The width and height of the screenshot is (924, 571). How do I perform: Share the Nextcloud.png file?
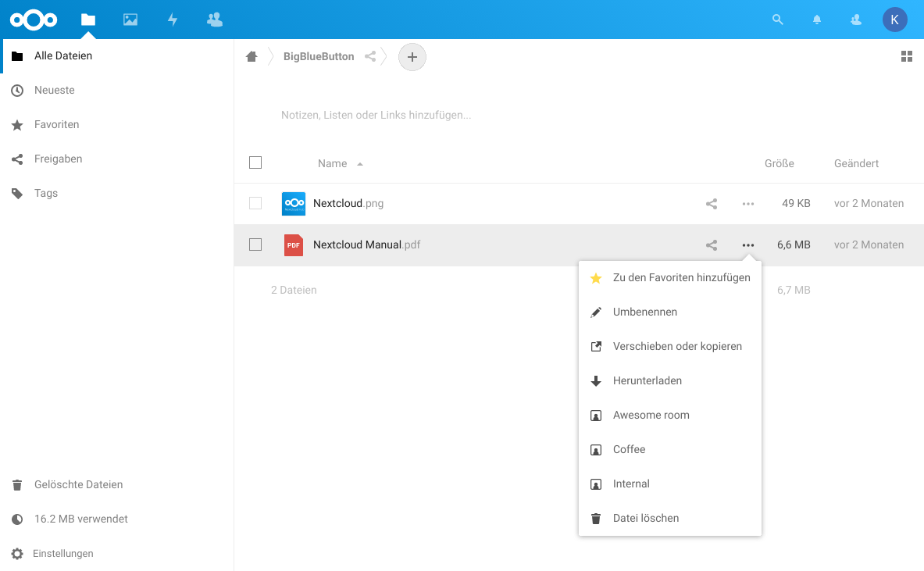click(712, 204)
